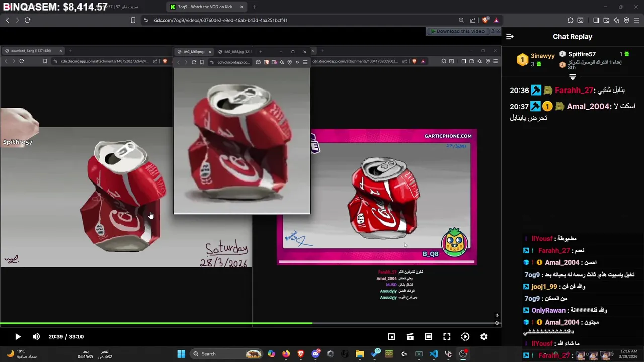Close the Kick VOD browser tab

point(242,7)
